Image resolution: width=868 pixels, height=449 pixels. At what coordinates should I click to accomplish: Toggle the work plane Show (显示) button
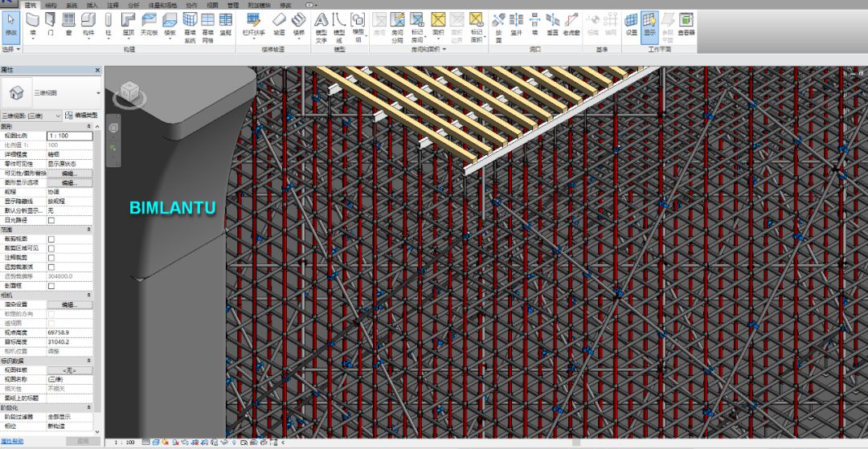coord(649,26)
